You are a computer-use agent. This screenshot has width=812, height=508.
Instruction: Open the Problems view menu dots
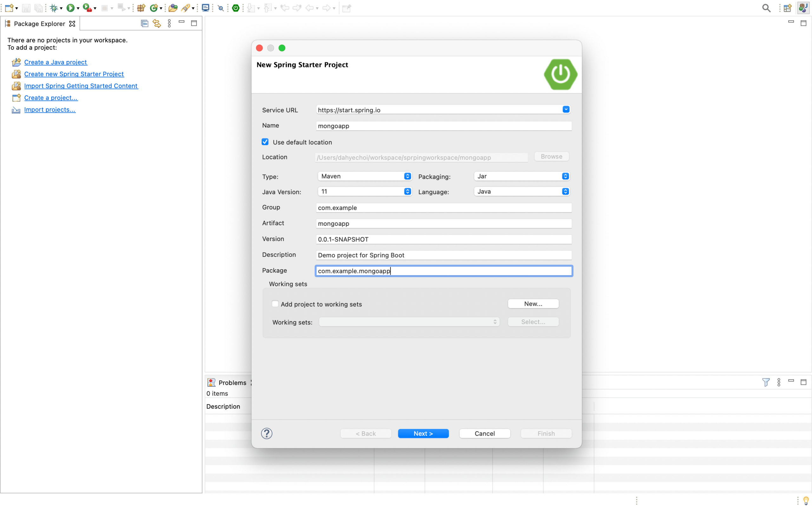[x=779, y=382]
